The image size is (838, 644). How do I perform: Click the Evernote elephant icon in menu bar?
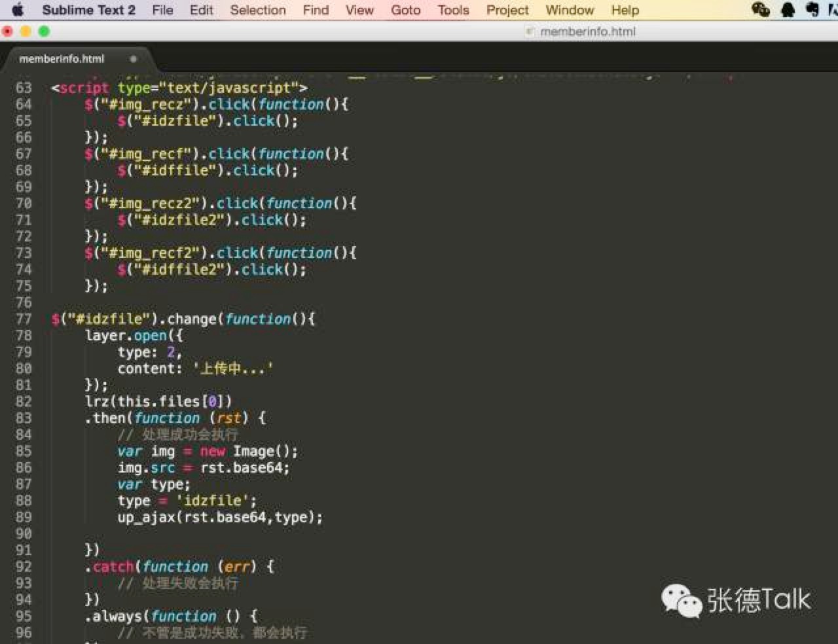812,9
